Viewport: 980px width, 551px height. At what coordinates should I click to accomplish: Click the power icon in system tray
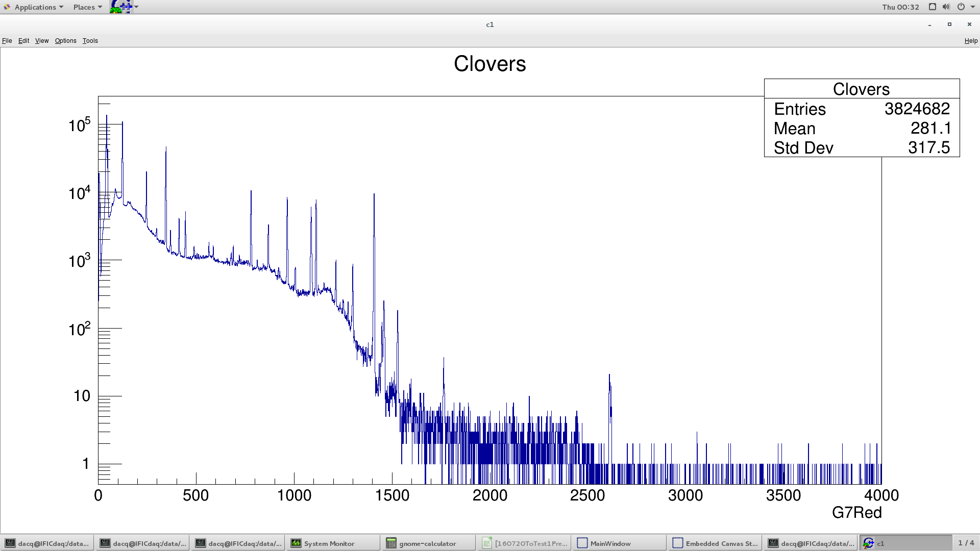[x=961, y=7]
